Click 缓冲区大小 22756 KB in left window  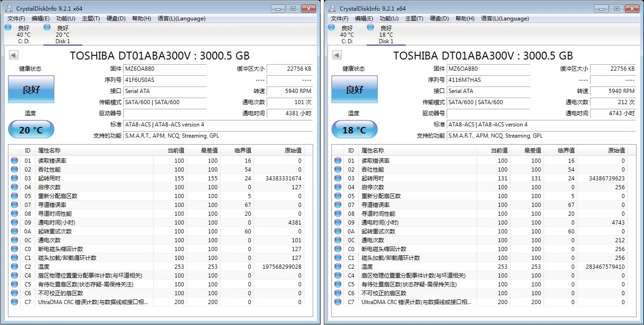(289, 69)
